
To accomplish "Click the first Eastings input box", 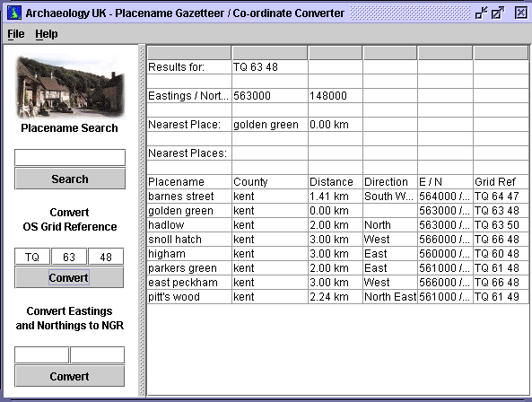I will [42, 355].
